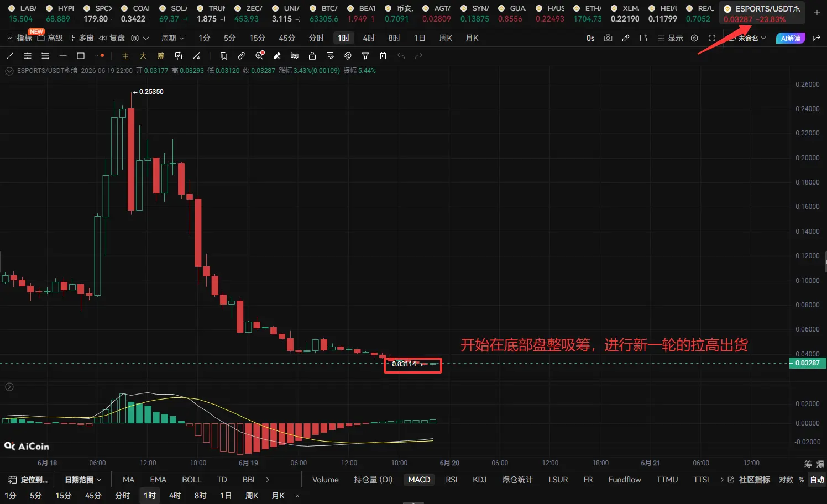The image size is (827, 504).
Task: Select the bottom bar 1日 timeframe
Action: (226, 496)
